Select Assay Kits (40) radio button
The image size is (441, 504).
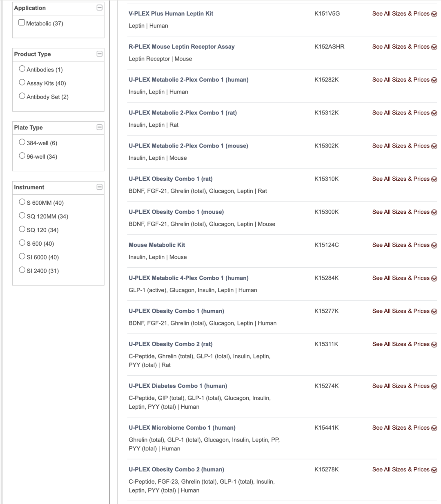[x=22, y=82]
